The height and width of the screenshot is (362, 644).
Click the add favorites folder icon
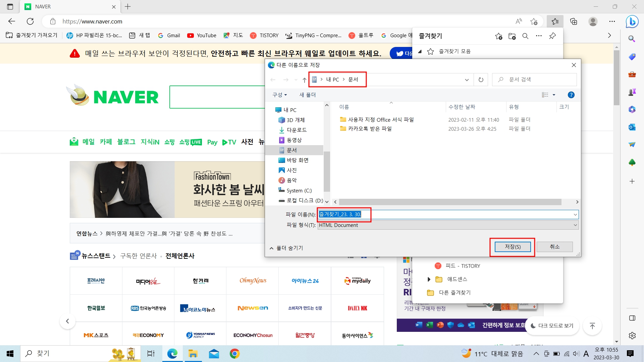coord(512,36)
